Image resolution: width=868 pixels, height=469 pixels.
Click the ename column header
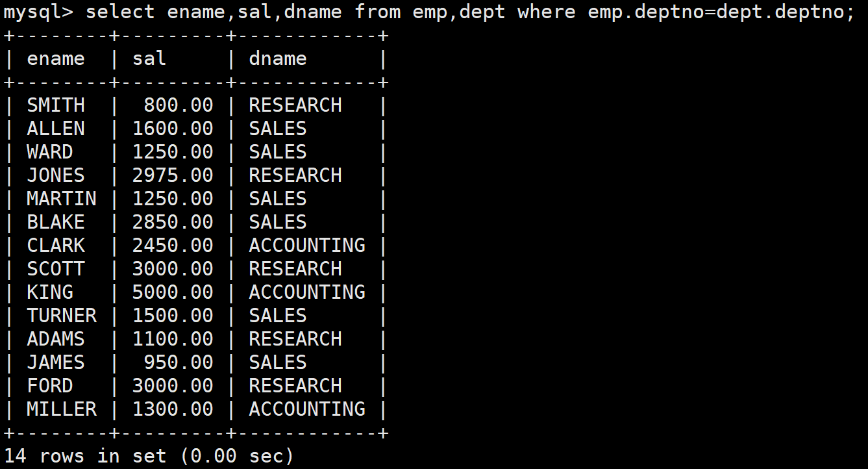(x=56, y=59)
